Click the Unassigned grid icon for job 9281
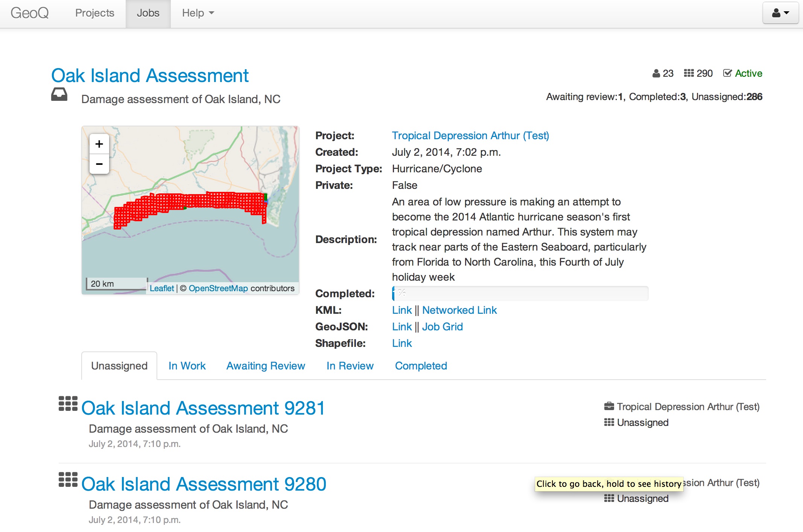This screenshot has height=532, width=803. (608, 422)
